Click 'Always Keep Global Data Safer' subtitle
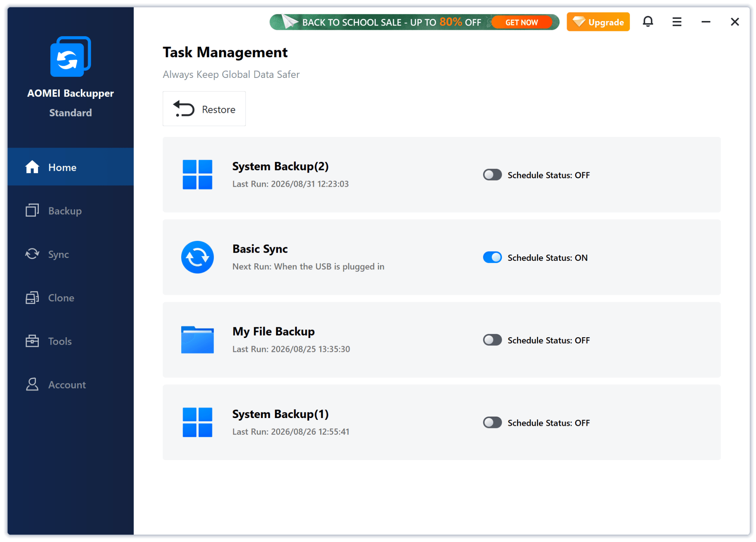 tap(231, 74)
